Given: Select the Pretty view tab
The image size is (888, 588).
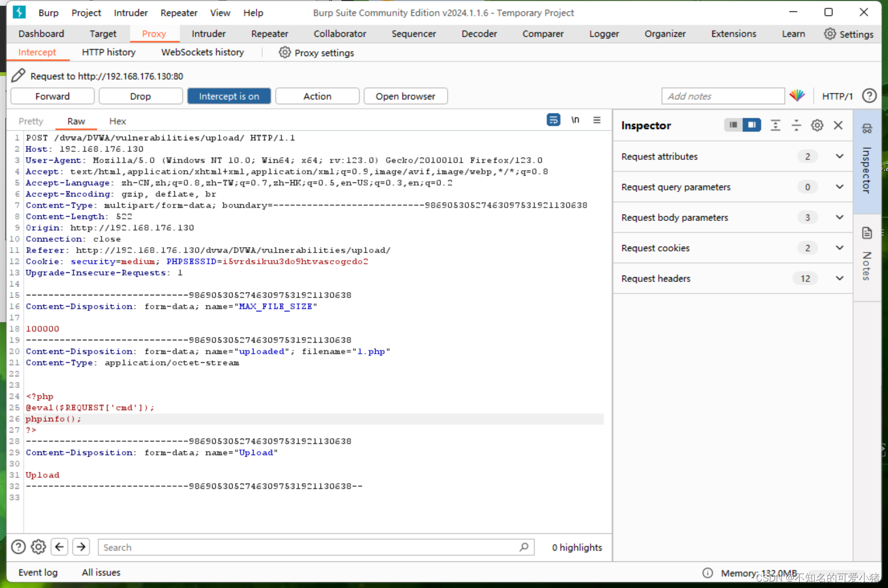Looking at the screenshot, I should pyautogui.click(x=31, y=121).
